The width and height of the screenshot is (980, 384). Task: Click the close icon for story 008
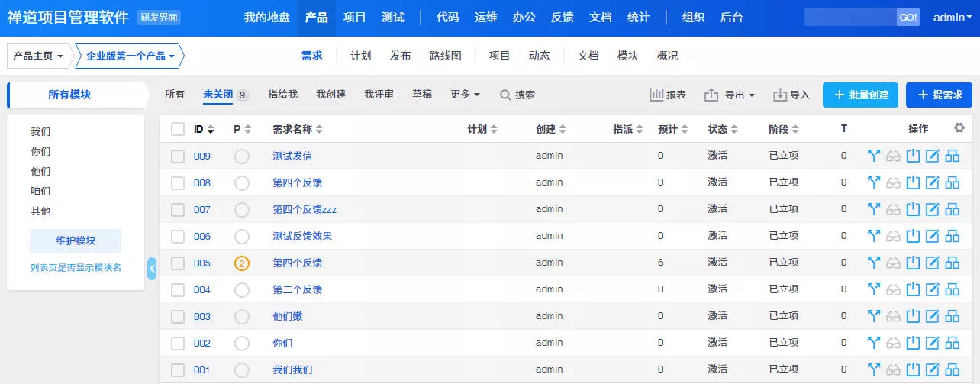pyautogui.click(x=914, y=183)
